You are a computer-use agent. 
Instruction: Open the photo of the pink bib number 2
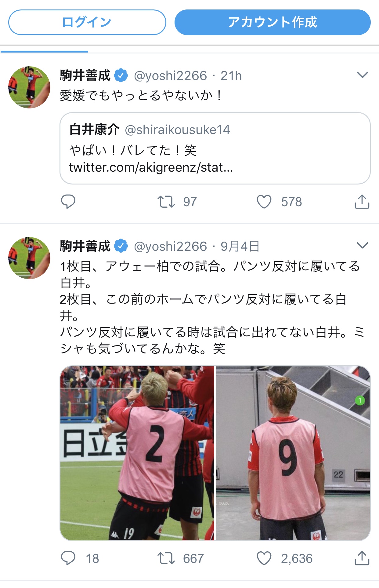click(x=137, y=453)
